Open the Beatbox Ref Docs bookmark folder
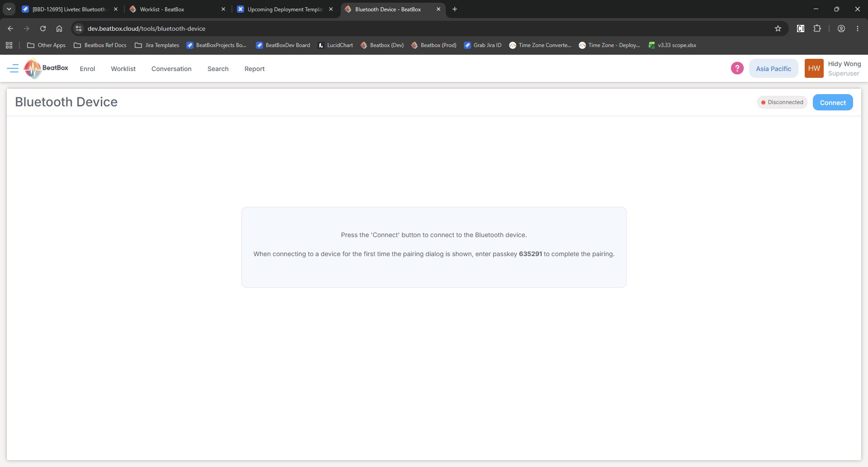 100,45
